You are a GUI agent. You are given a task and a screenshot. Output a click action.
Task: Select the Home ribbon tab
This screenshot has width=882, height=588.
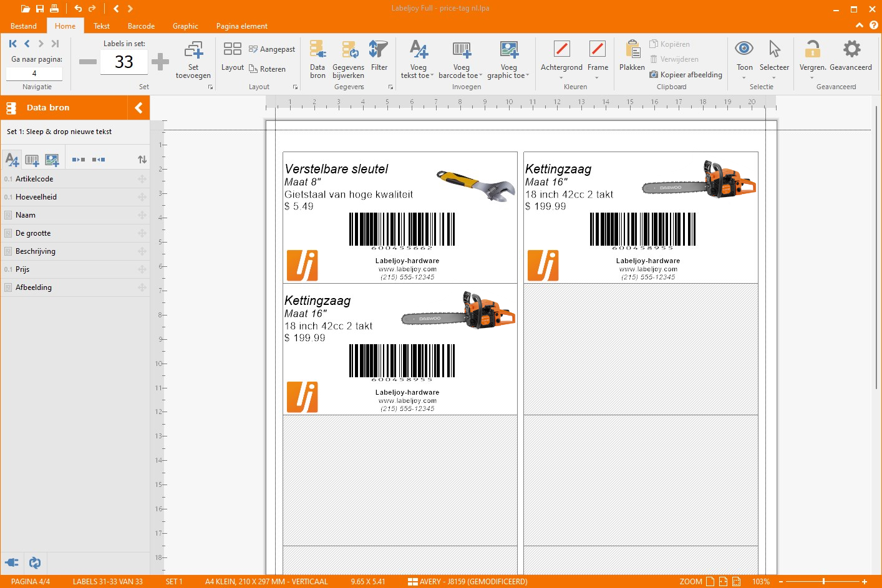pos(65,26)
